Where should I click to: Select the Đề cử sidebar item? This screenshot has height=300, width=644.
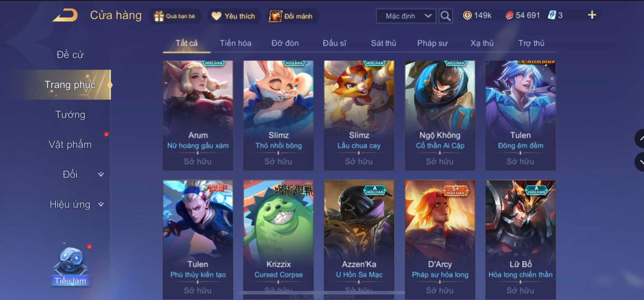coord(70,55)
